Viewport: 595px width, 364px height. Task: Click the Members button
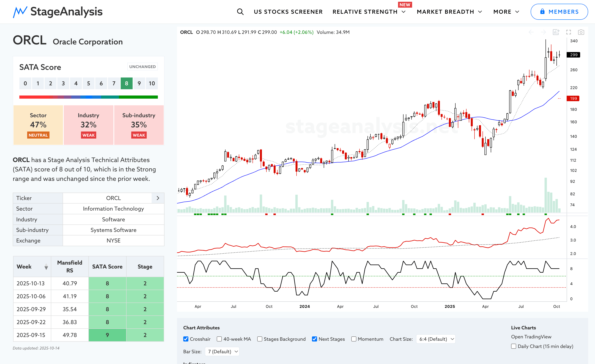pyautogui.click(x=559, y=12)
